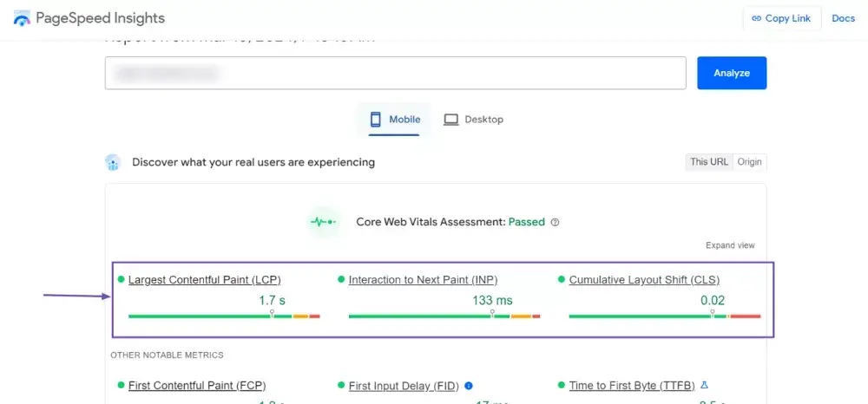
Task: Click the green dot beside CLS
Action: (x=562, y=280)
